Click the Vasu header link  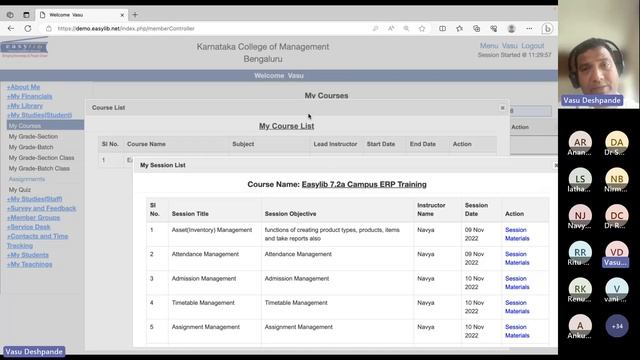[x=509, y=46]
